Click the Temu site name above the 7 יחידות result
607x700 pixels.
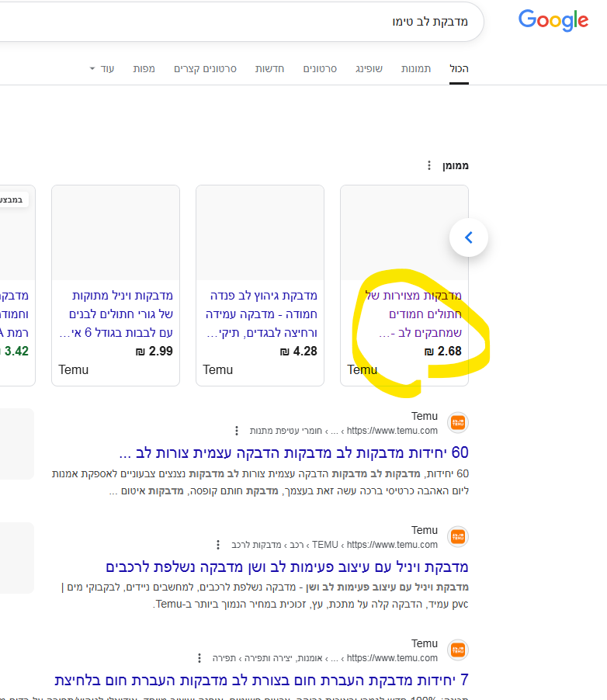pos(425,644)
